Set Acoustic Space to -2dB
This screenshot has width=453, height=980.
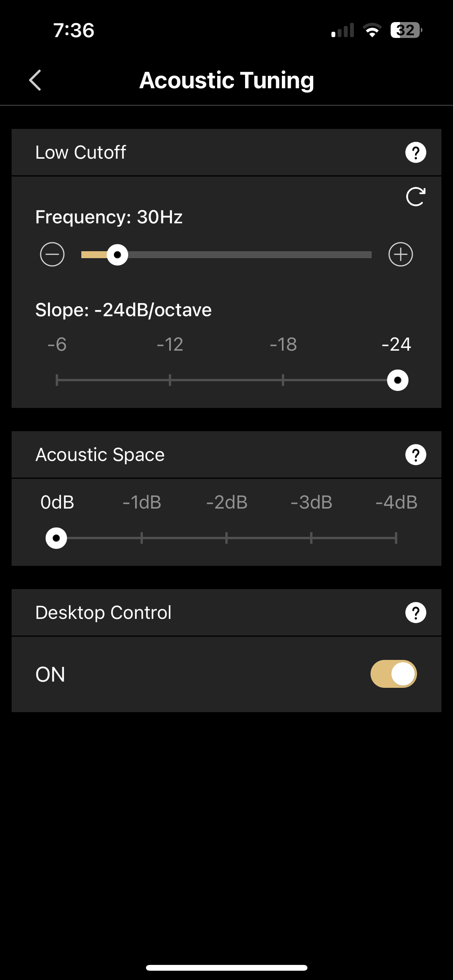point(226,538)
